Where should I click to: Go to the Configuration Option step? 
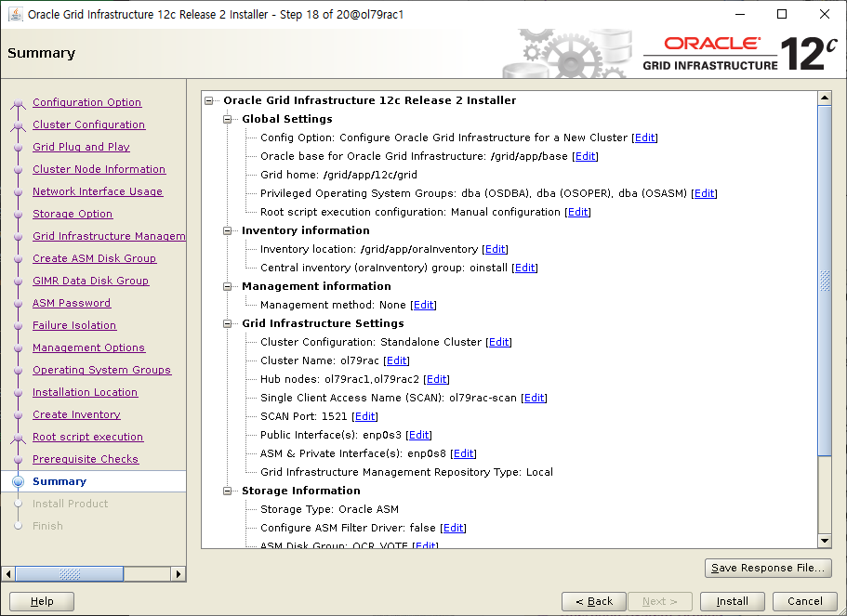(87, 102)
